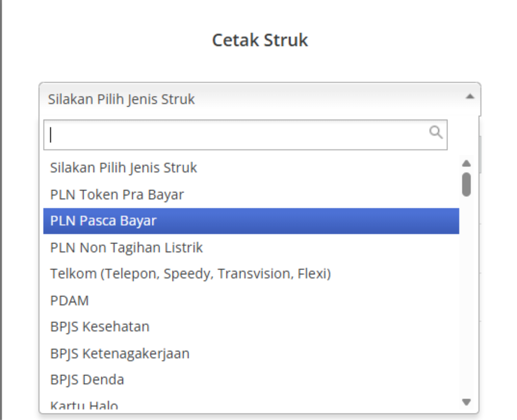Select PLN Token Pra Bayar option
Image resolution: width=517 pixels, height=420 pixels.
coord(251,194)
